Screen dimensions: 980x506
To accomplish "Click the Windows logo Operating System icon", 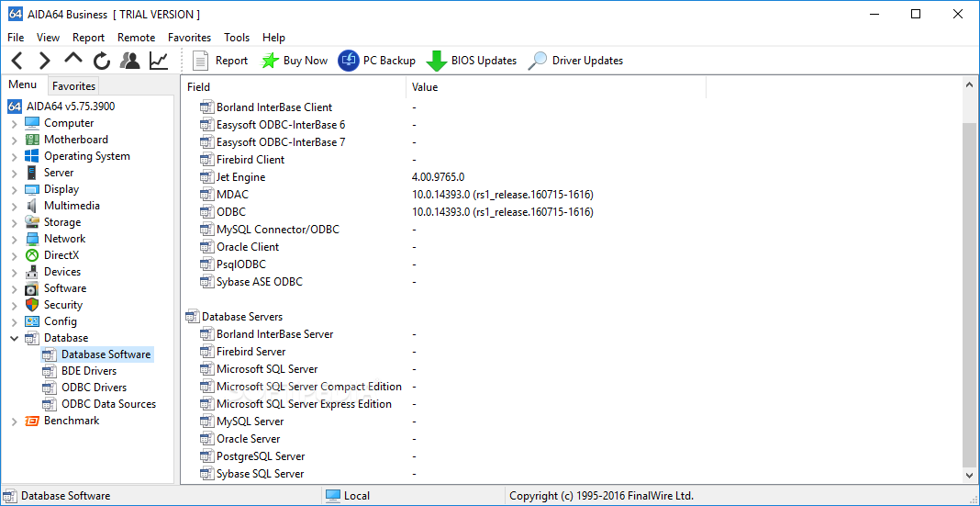I will (32, 156).
